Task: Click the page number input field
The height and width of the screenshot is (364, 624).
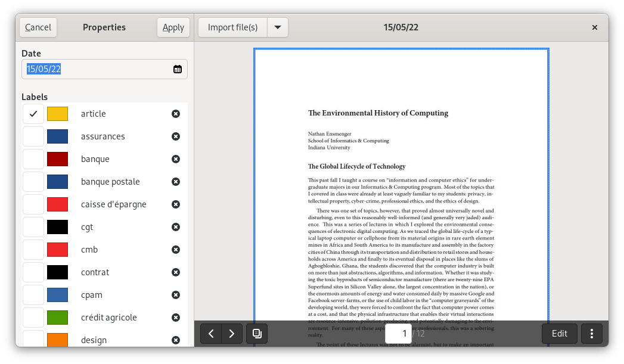Action: point(402,334)
